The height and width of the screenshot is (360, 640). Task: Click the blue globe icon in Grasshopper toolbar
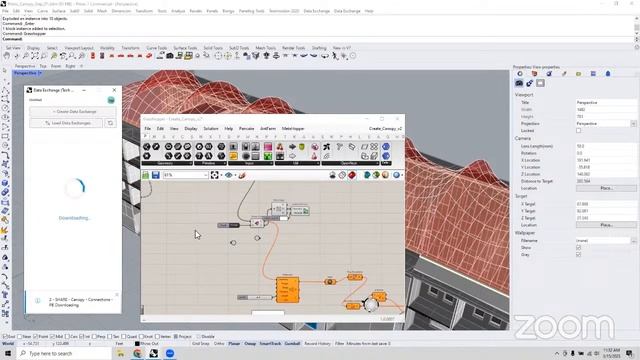(396, 175)
